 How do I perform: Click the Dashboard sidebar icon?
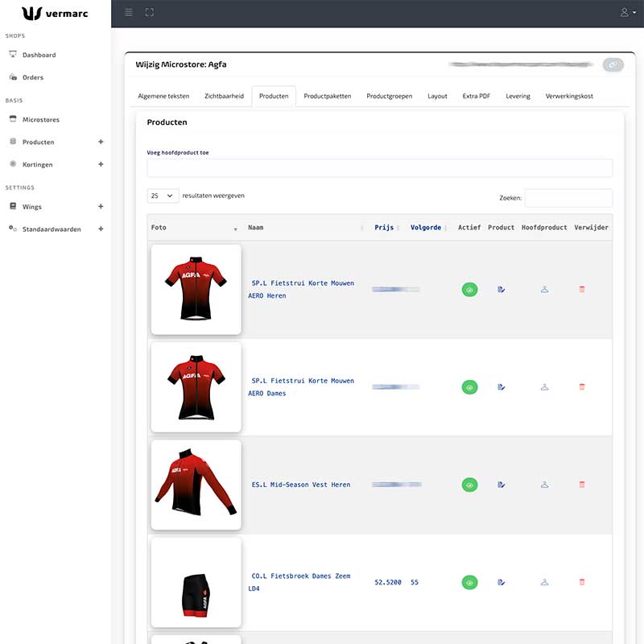click(x=13, y=54)
